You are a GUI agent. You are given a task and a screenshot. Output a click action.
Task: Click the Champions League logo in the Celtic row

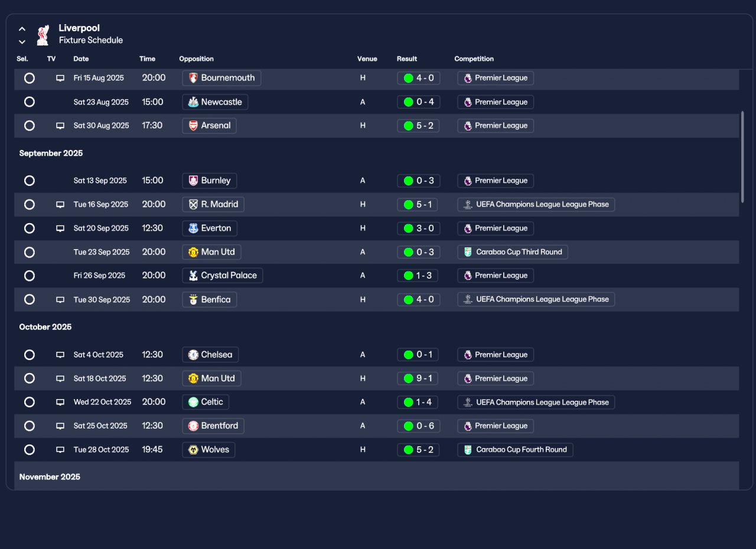(x=468, y=402)
